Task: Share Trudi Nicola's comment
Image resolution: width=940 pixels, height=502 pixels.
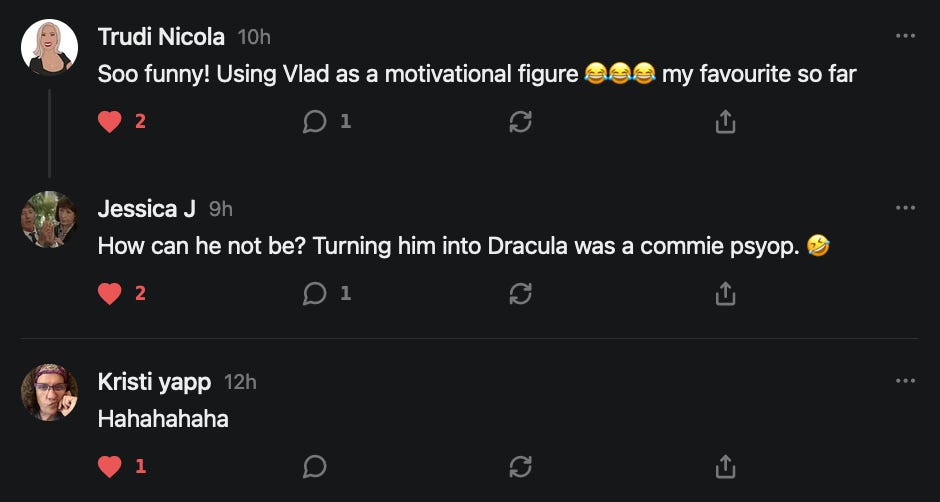Action: 726,122
